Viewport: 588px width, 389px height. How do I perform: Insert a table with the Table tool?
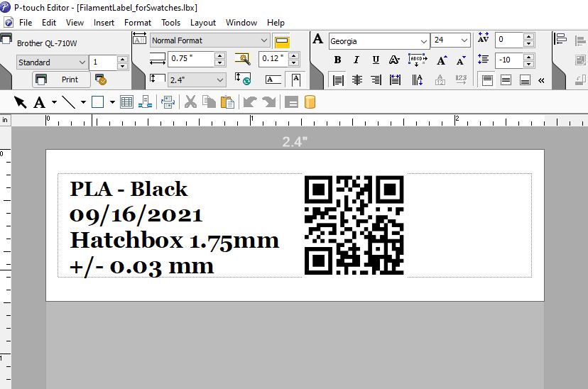pos(126,102)
